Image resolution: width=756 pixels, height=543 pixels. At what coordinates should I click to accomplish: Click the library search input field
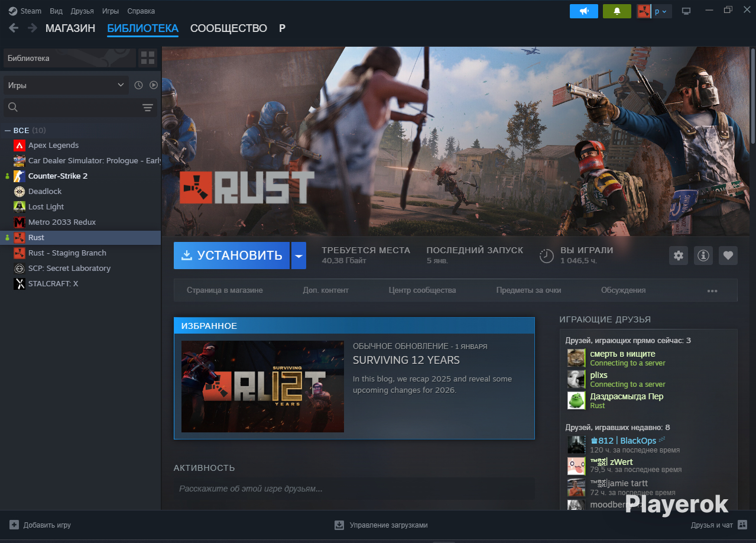tap(80, 107)
